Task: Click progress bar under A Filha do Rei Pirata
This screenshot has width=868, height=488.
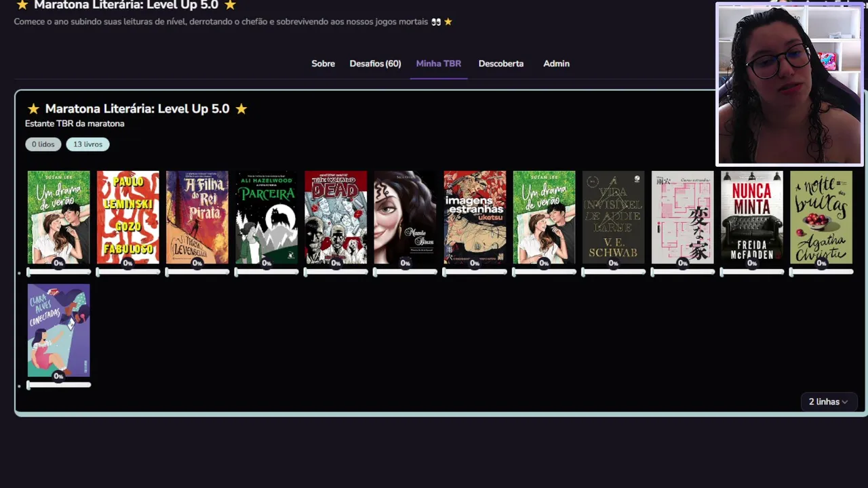Action: [197, 272]
